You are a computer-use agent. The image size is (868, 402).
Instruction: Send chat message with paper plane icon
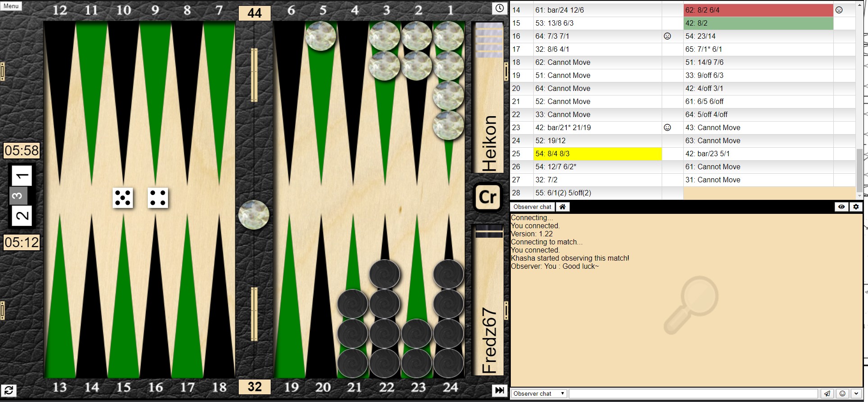(x=827, y=393)
